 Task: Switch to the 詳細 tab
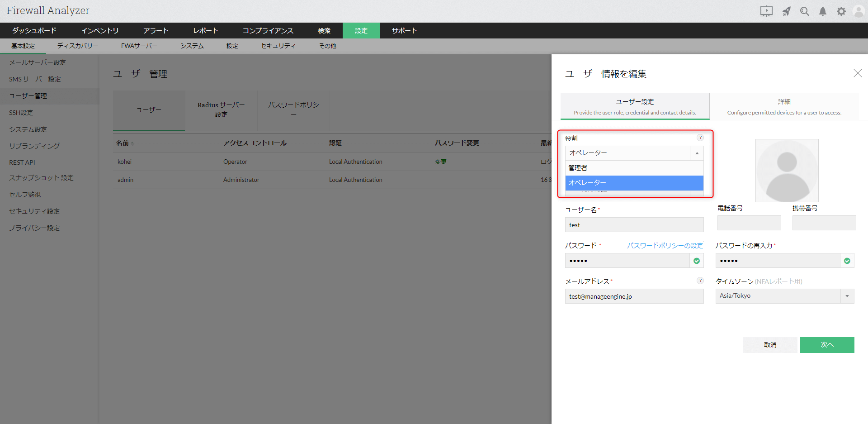[x=784, y=107]
